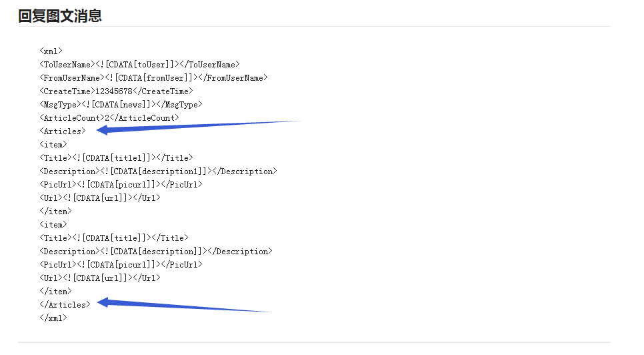Image resolution: width=644 pixels, height=355 pixels.
Task: Select the ToUserName CDATA line
Action: [x=139, y=65]
